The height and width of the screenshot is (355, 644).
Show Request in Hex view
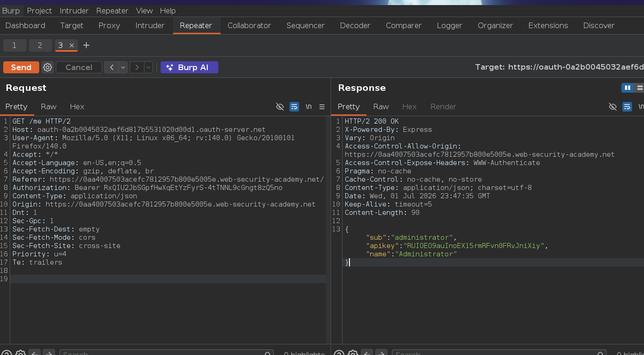pyautogui.click(x=77, y=106)
